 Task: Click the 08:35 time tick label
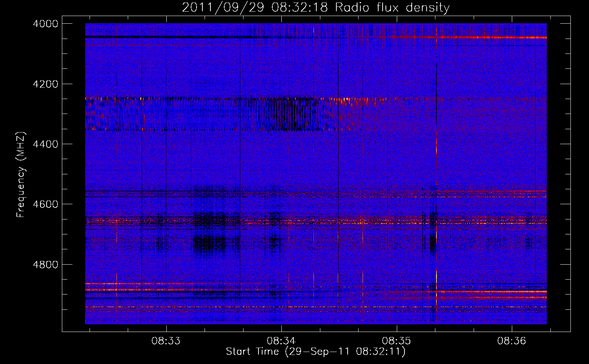coord(396,341)
